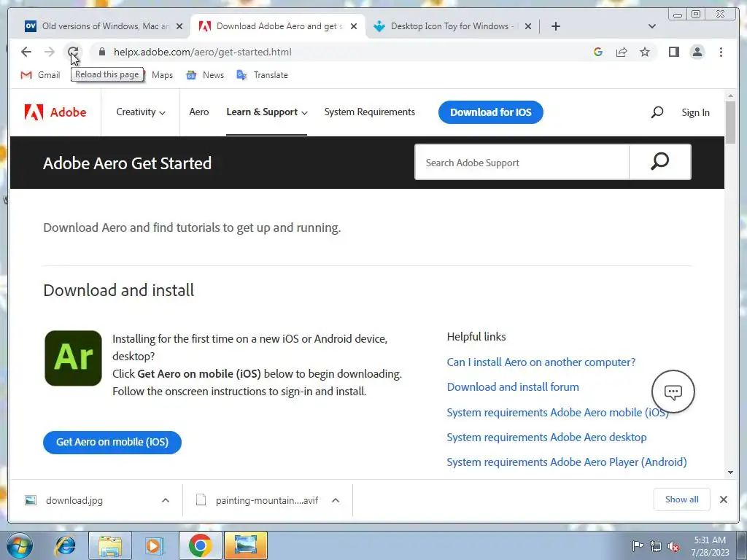
Task: Click the padlock site info icon
Action: pyautogui.click(x=102, y=52)
